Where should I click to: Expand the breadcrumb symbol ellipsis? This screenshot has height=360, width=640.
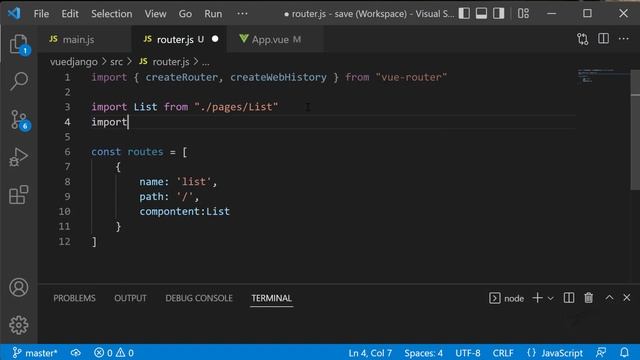coord(206,62)
